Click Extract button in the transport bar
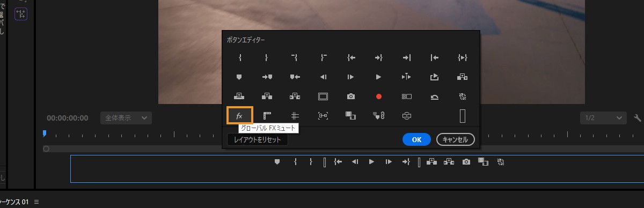Image resolution: width=644 pixels, height=208 pixels. 449,161
